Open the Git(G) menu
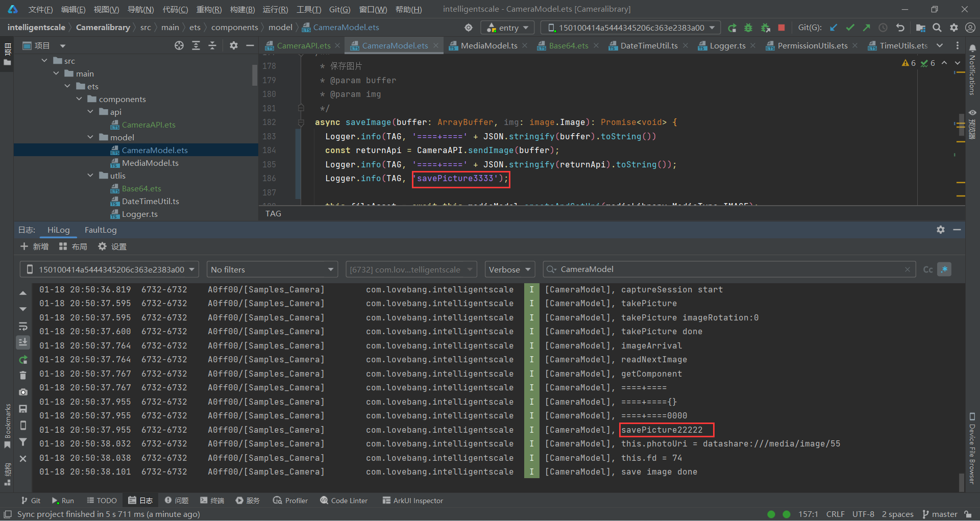This screenshot has width=980, height=521. [x=339, y=9]
